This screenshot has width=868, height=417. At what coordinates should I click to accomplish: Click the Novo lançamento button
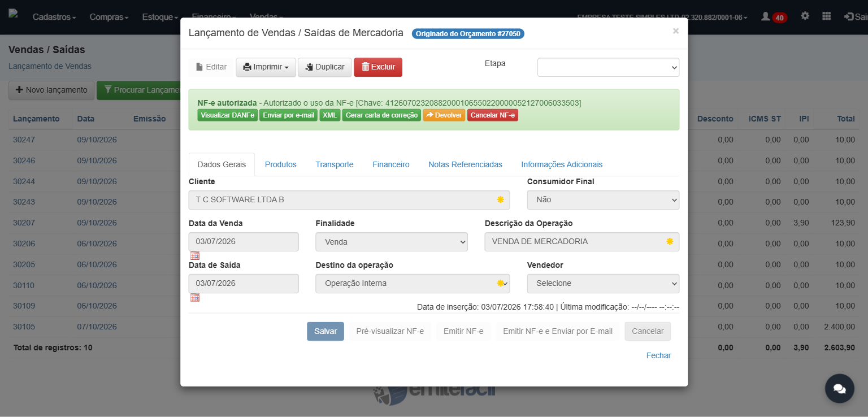[x=51, y=90]
